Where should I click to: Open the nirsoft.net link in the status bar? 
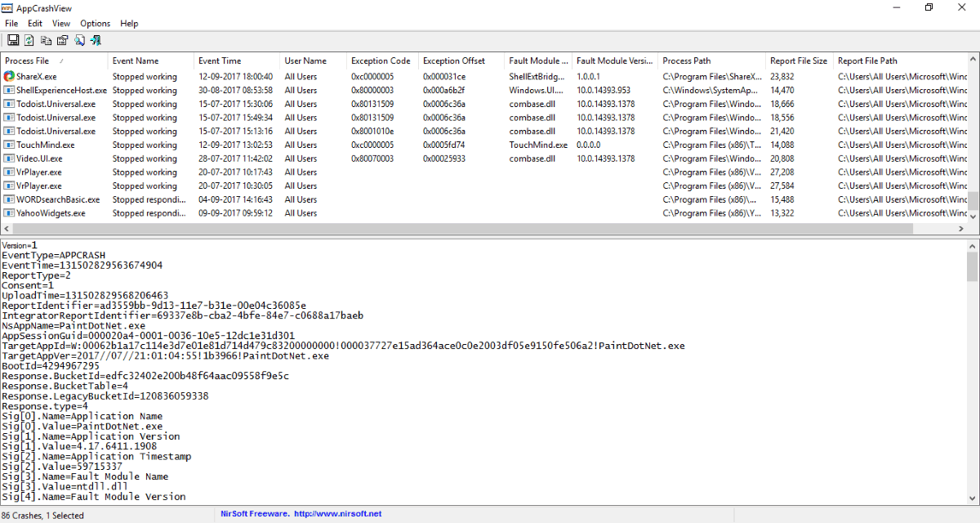(x=337, y=514)
